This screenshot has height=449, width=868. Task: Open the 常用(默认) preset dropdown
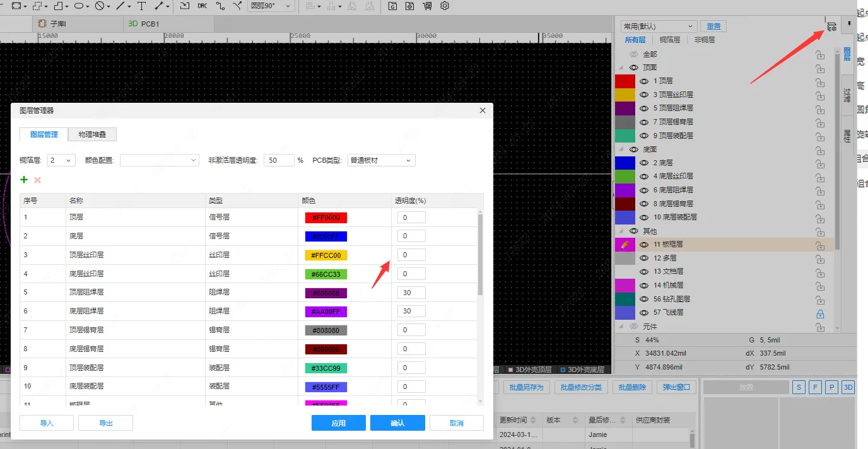pos(658,26)
